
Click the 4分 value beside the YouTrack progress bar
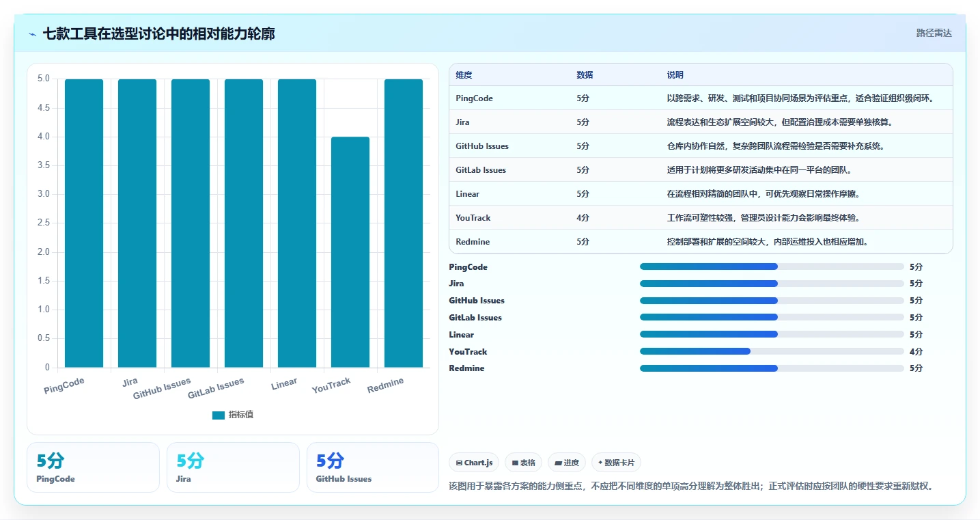[916, 352]
